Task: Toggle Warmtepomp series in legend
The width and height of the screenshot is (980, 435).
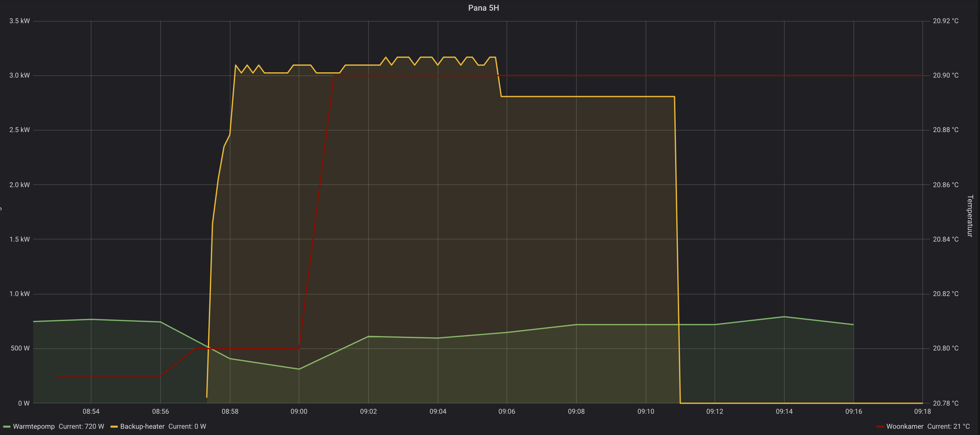Action: pos(34,426)
